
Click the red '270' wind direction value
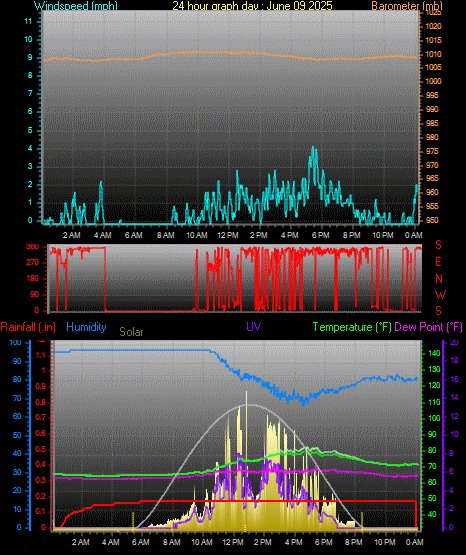tap(33, 263)
